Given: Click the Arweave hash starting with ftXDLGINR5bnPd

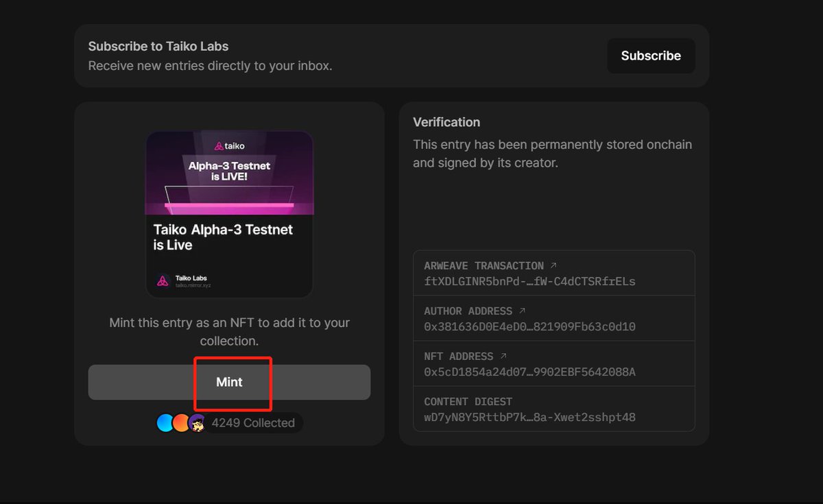Looking at the screenshot, I should tap(529, 281).
